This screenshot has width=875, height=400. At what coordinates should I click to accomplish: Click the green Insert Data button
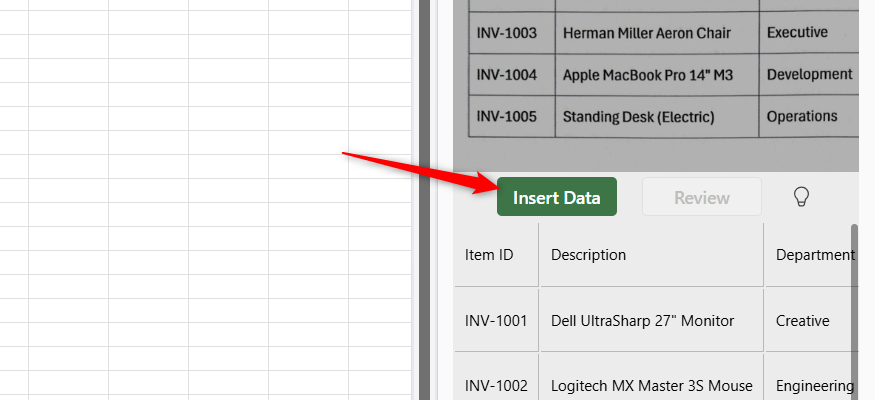[x=557, y=197]
